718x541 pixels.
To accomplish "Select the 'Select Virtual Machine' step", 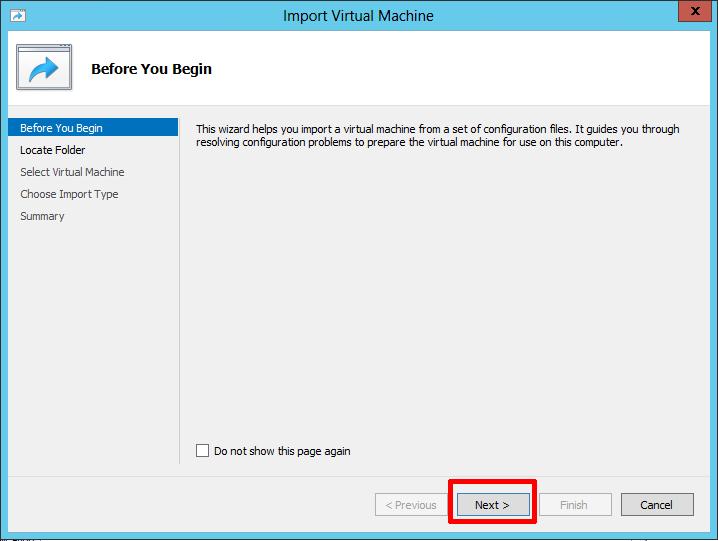I will point(72,172).
